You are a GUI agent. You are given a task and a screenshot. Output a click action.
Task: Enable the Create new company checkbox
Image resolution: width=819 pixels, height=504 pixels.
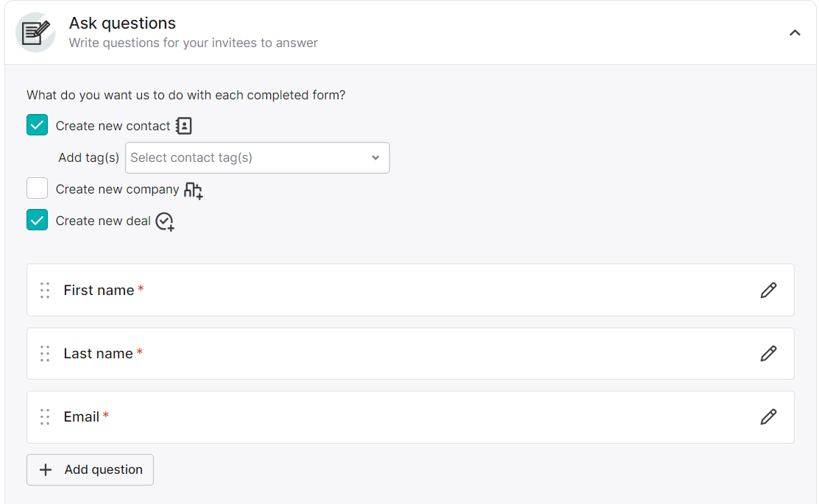click(37, 188)
